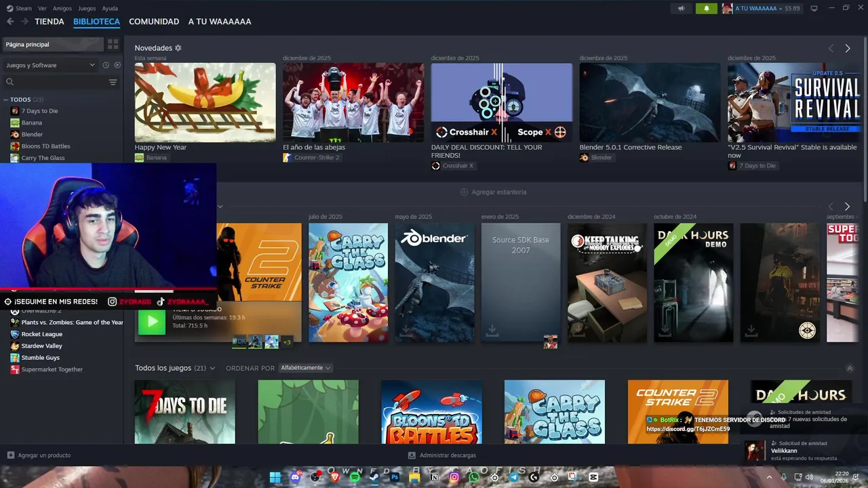Open the Juegos menu
This screenshot has width=868, height=488.
pos(87,8)
